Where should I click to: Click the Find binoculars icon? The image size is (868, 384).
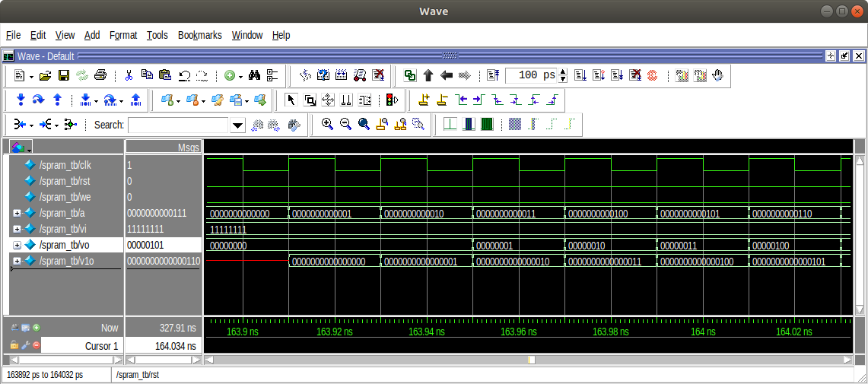[255, 75]
